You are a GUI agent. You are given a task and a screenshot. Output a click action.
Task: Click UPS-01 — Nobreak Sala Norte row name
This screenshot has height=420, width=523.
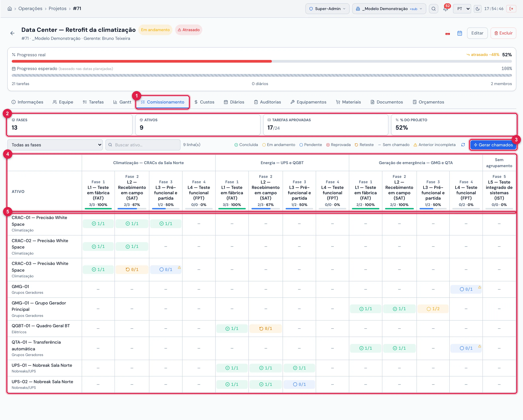pyautogui.click(x=42, y=365)
